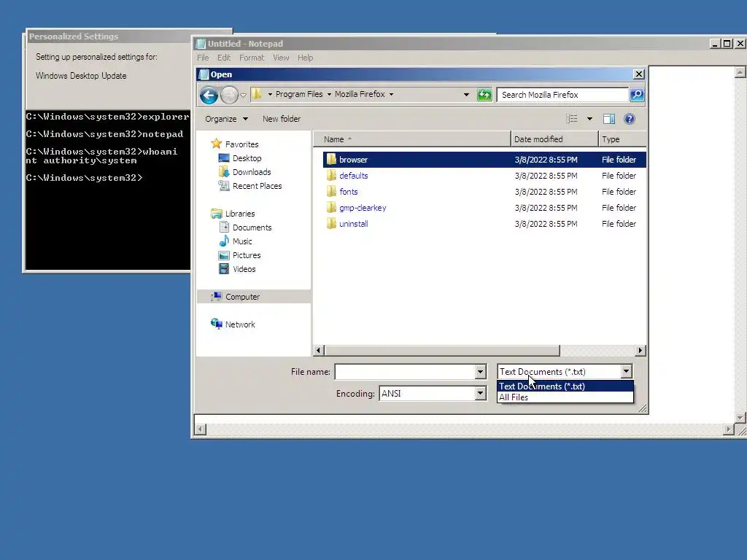Click the Notepad icon in its title bar
Screen dimensions: 747x560
(x=201, y=43)
